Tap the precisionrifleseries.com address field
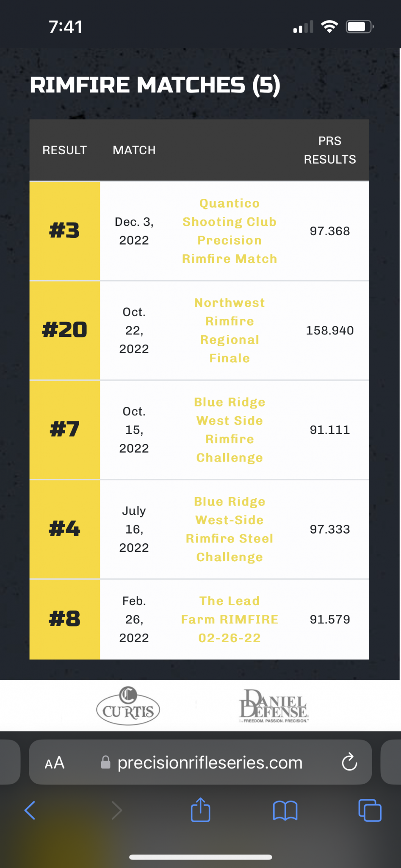The image size is (401, 868). point(210,762)
